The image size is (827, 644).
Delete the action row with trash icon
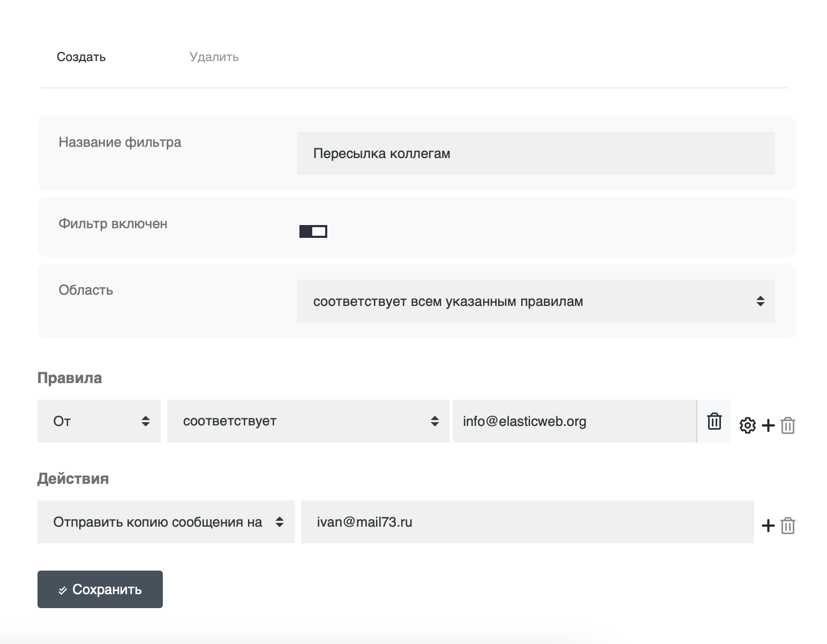pos(788,526)
